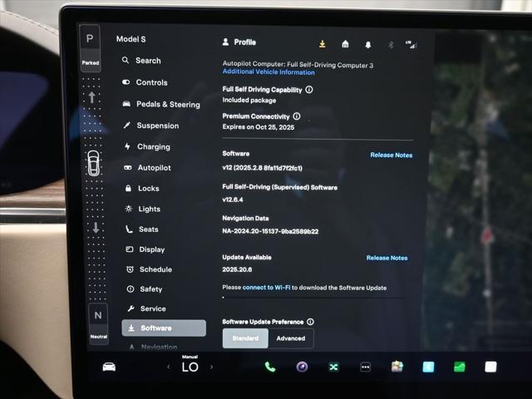The image size is (532, 399).
Task: Open the arcade app icon in dock
Action: pyautogui.click(x=397, y=367)
